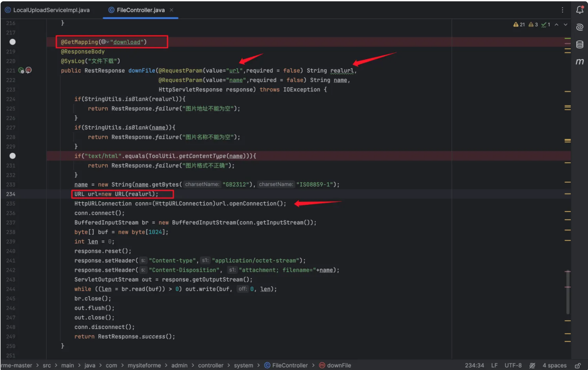Select the 'com' breadcrumb
The height and width of the screenshot is (370, 588).
(x=111, y=365)
